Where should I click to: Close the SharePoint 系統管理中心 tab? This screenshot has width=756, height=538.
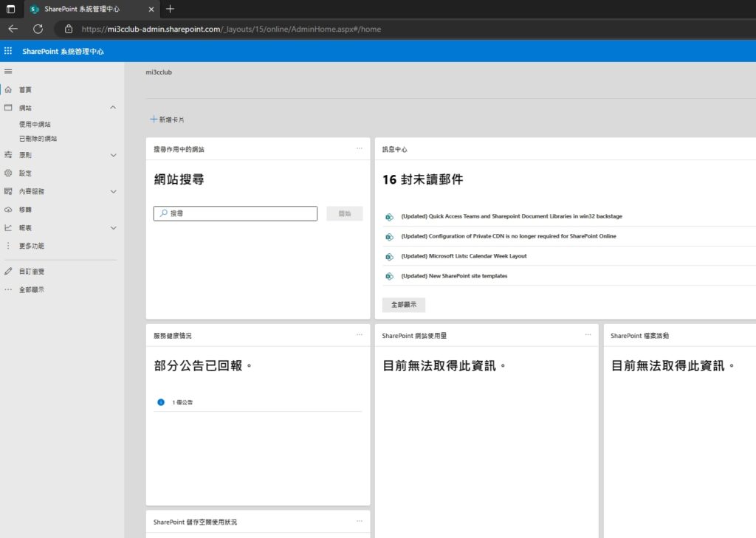coord(151,9)
